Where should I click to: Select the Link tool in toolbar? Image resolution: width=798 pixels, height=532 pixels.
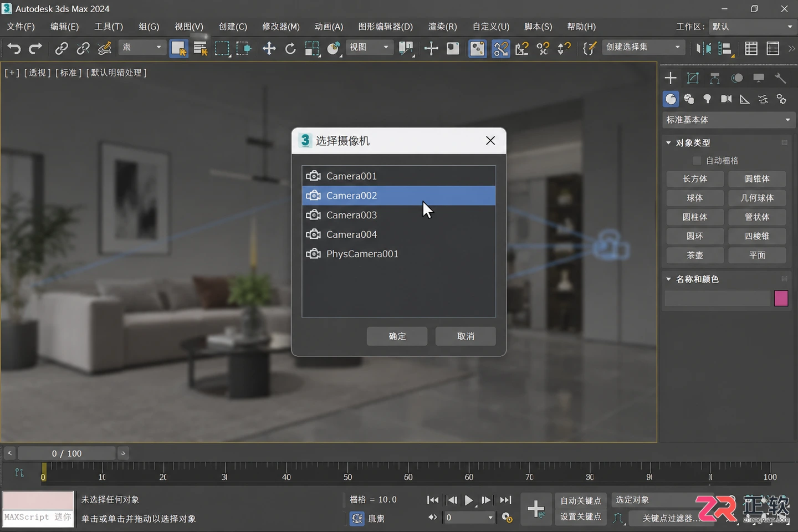coord(62,49)
